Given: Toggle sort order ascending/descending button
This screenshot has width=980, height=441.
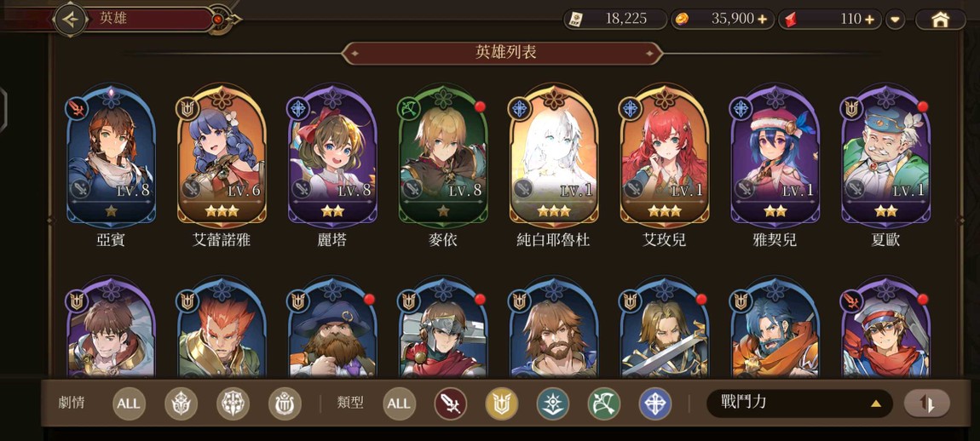Looking at the screenshot, I should point(927,404).
